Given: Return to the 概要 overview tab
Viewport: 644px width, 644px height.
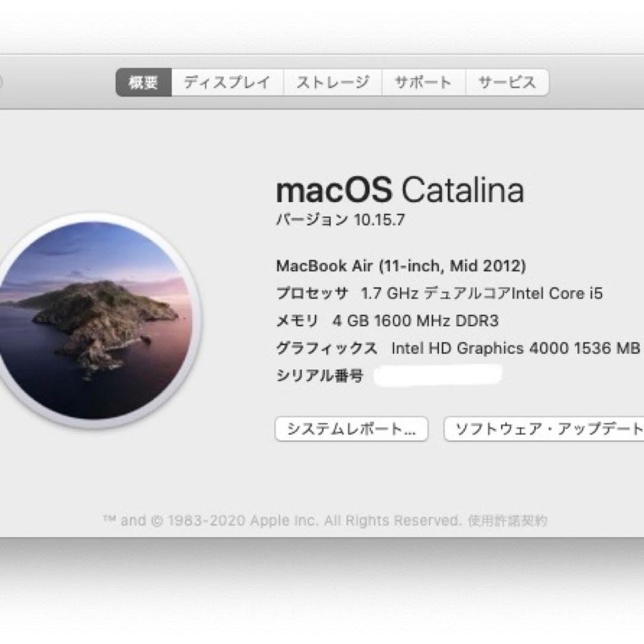Looking at the screenshot, I should coord(143,83).
